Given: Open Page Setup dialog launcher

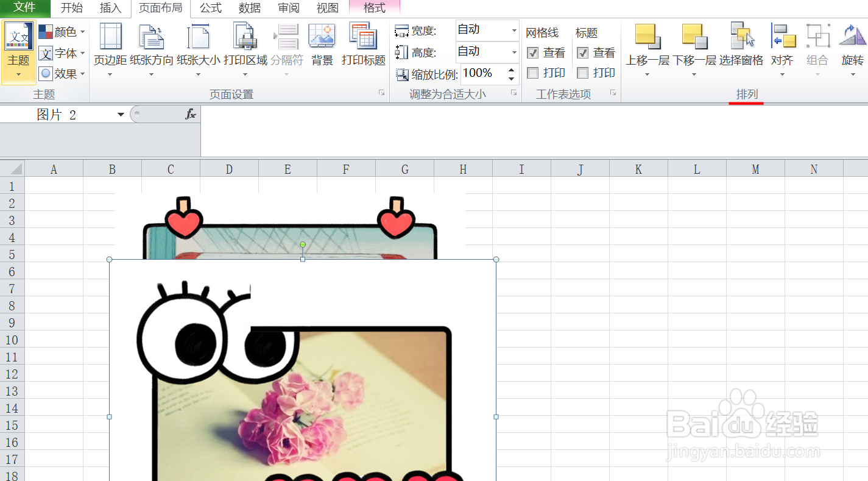Looking at the screenshot, I should [x=381, y=93].
